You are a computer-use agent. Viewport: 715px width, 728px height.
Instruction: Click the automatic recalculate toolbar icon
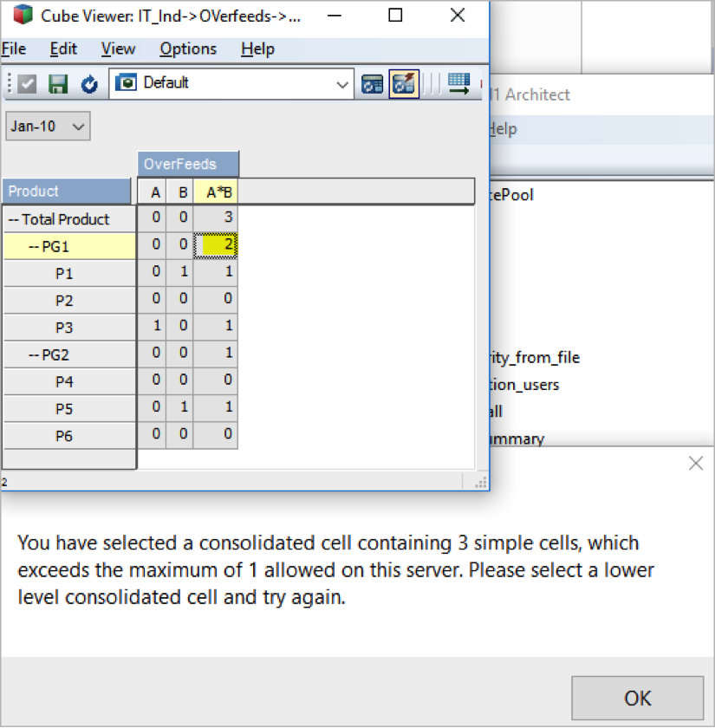coord(373,84)
